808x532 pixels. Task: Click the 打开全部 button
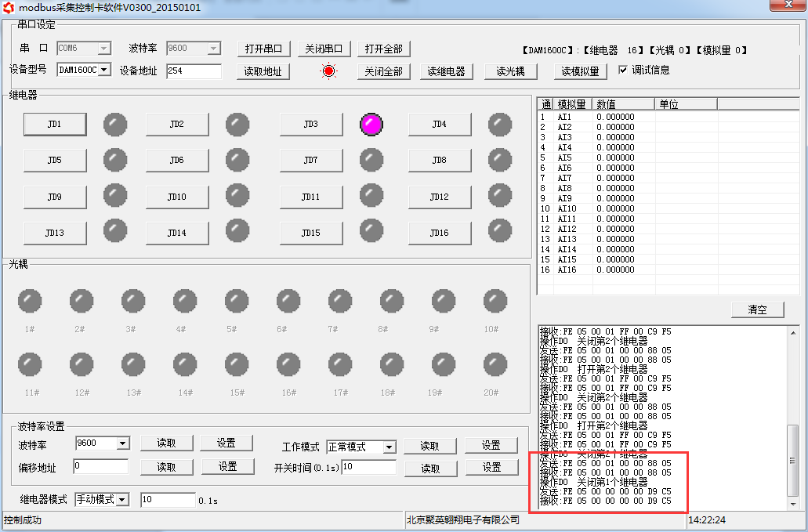(383, 49)
